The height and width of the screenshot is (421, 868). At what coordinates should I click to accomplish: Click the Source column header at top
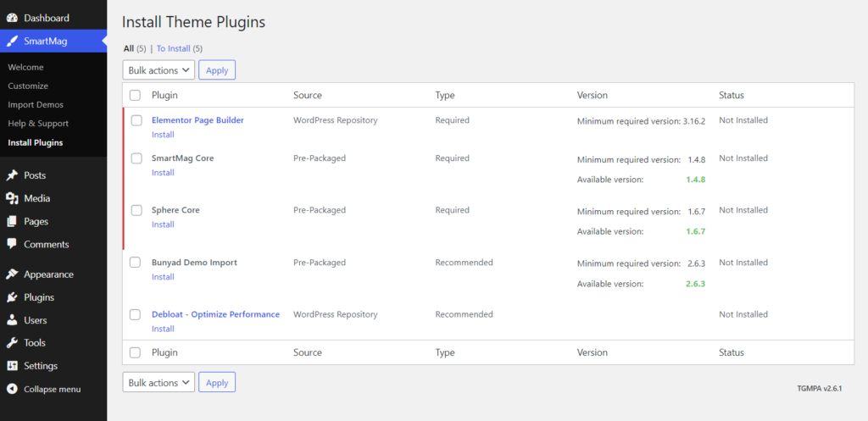pos(307,95)
